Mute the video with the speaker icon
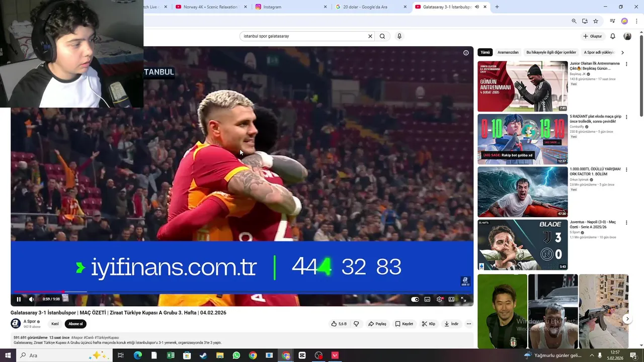The image size is (644, 362). (x=31, y=299)
